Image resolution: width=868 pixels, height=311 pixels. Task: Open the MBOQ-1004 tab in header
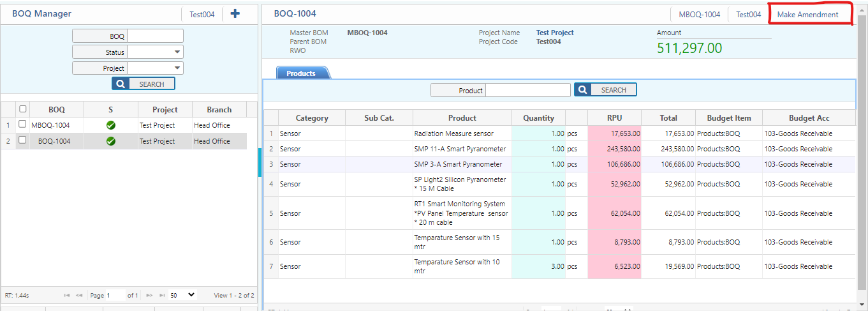(x=699, y=14)
